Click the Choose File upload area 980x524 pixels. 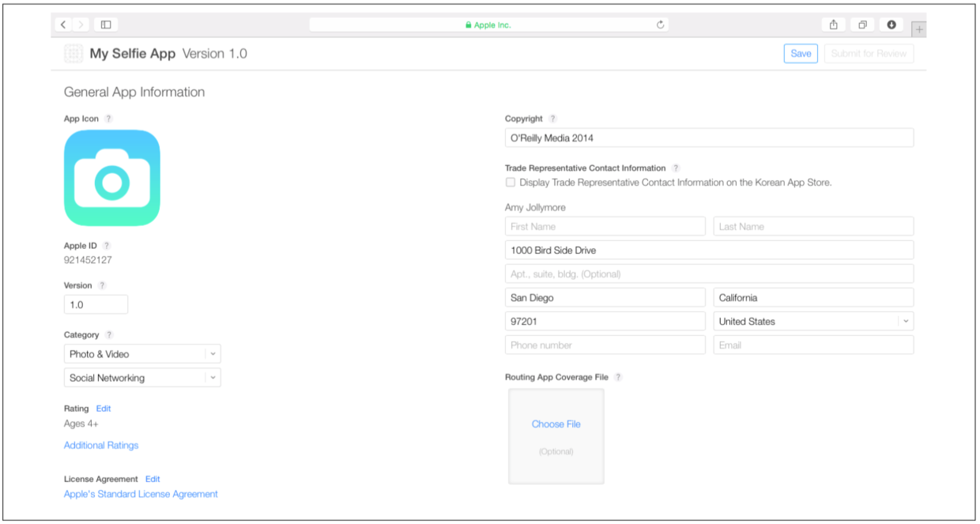click(x=556, y=424)
